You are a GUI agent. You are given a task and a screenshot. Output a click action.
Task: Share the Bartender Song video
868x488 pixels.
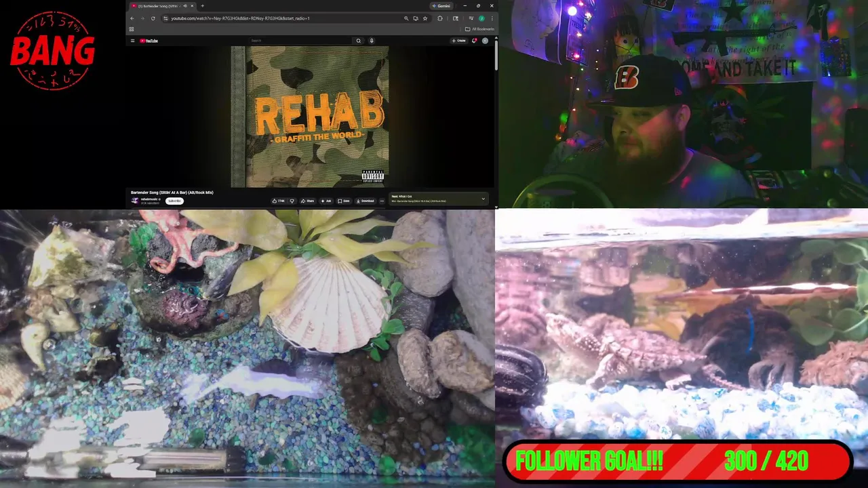coord(308,201)
